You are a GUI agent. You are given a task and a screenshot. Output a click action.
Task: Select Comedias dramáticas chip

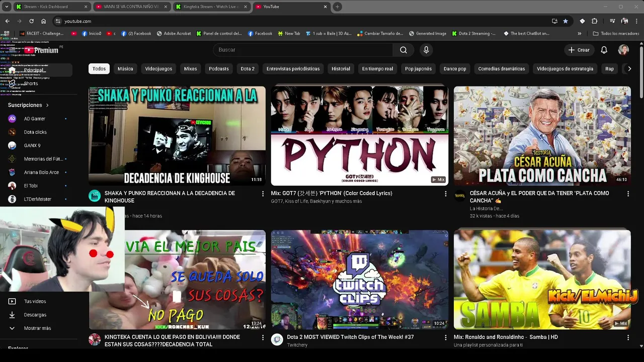502,69
